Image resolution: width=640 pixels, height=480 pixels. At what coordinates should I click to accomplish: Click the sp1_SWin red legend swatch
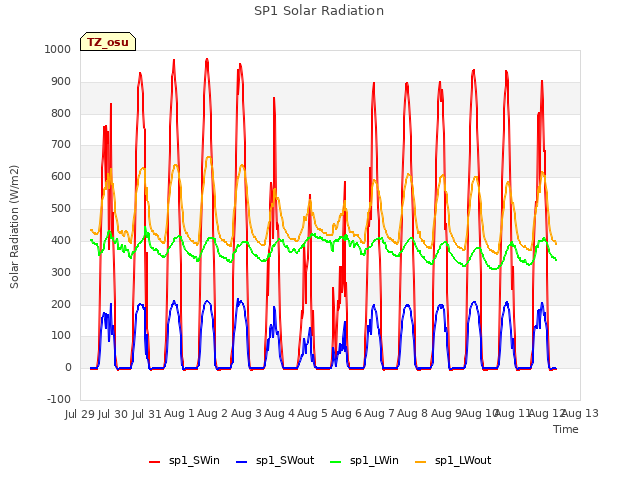pos(155,462)
